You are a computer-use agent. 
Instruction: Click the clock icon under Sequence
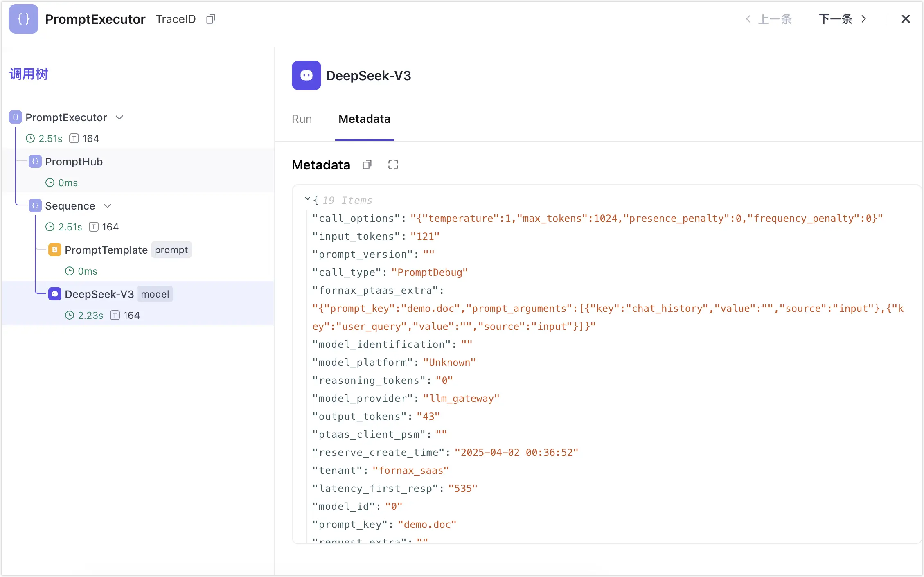50,227
